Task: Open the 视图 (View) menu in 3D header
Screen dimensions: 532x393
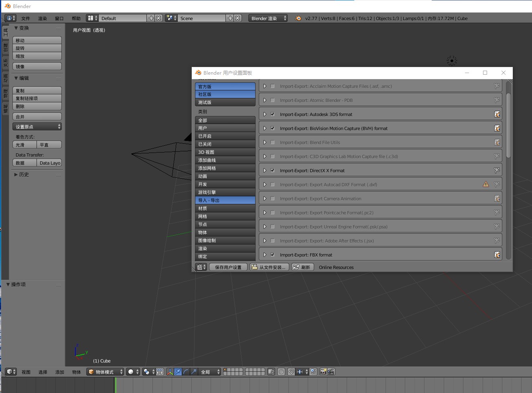Action: coord(26,372)
